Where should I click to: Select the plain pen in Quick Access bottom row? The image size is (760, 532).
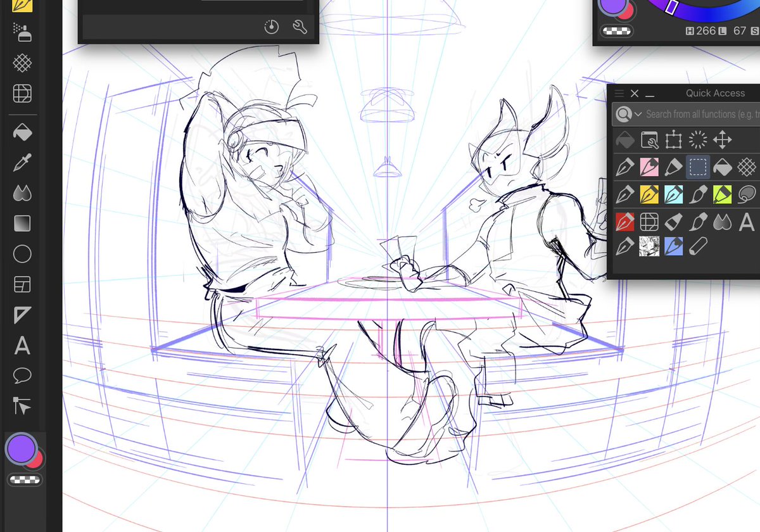(626, 247)
